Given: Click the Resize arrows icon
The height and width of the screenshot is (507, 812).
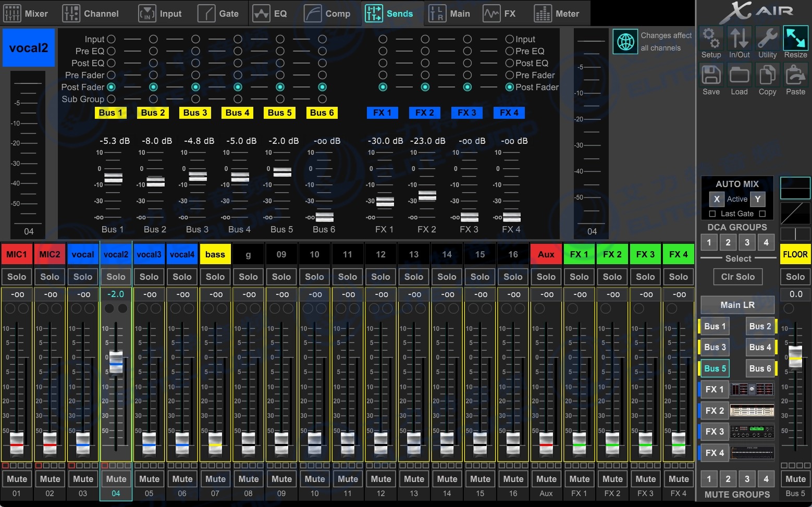Looking at the screenshot, I should pos(795,39).
